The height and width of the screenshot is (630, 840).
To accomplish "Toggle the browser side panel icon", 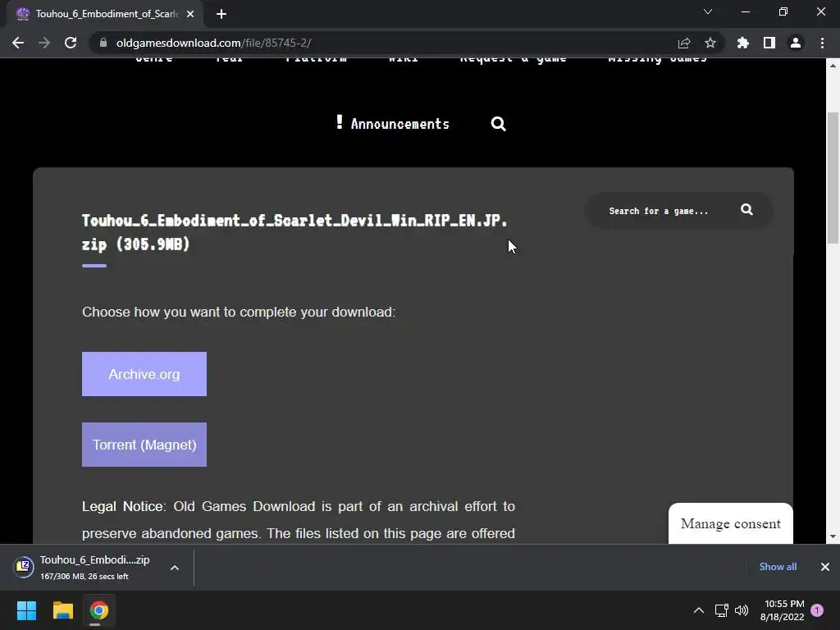I will click(769, 43).
